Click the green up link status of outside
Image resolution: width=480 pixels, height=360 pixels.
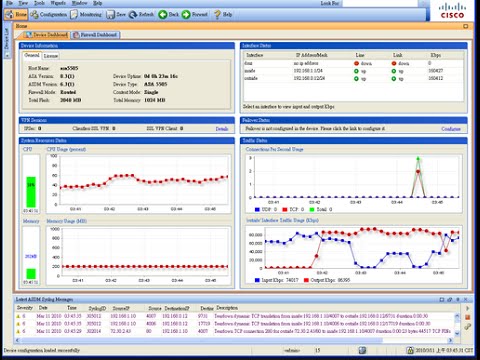pos(394,79)
